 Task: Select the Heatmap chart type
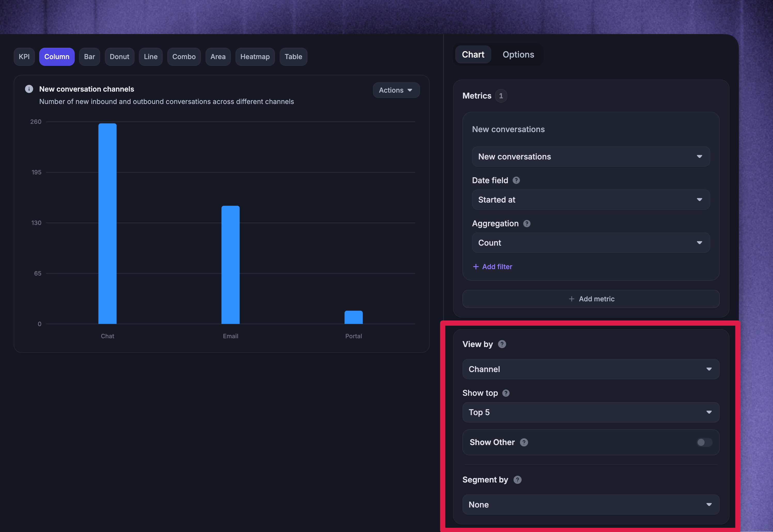[255, 57]
